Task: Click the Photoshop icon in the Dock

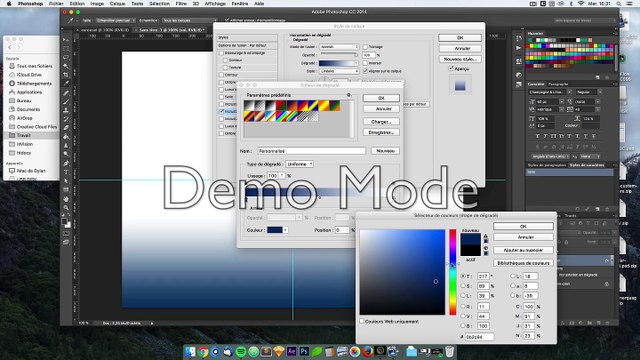Action: (x=304, y=351)
